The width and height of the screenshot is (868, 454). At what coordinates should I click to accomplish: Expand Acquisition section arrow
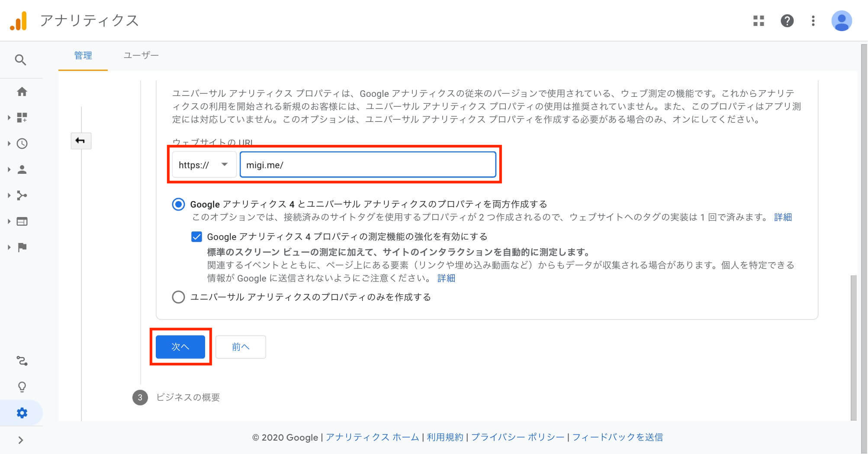(9, 195)
